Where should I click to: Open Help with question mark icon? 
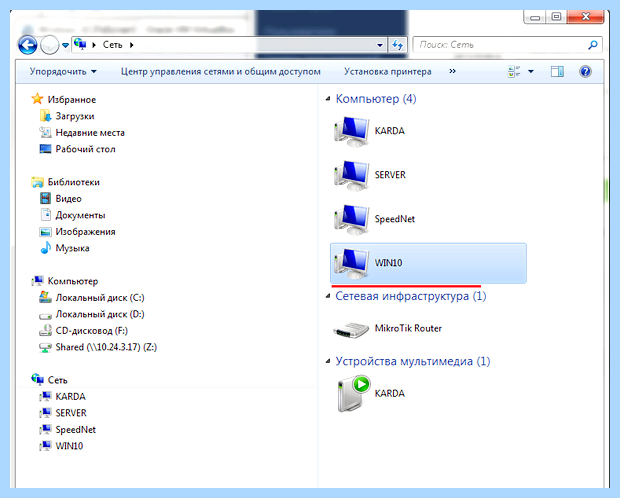point(585,72)
